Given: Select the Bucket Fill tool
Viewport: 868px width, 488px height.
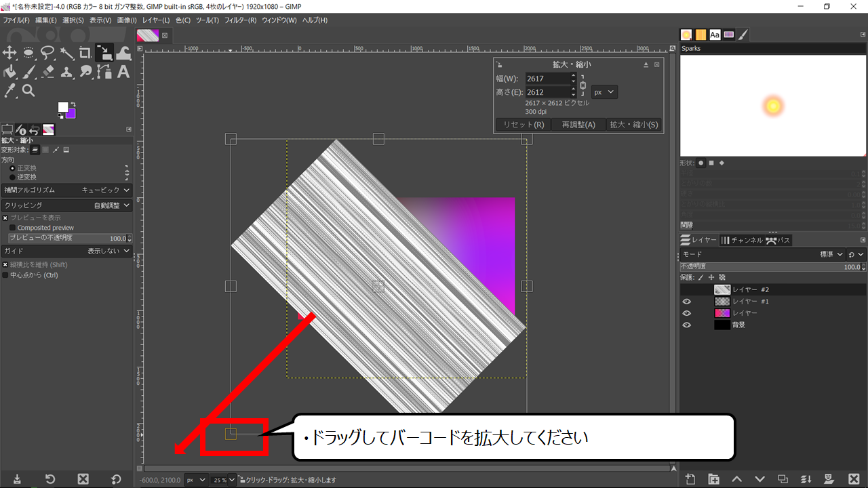Looking at the screenshot, I should click(x=9, y=72).
